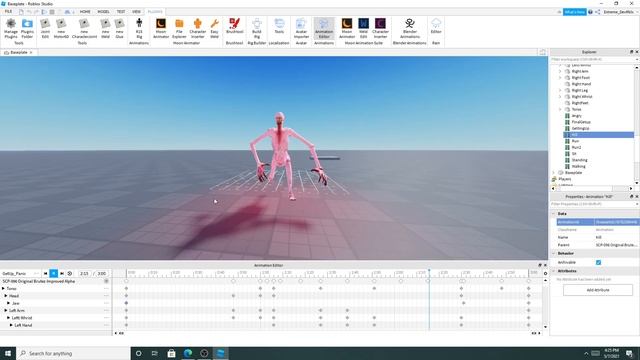This screenshot has height=360, width=640.
Task: Expand the Right Arm node
Action: point(560,71)
